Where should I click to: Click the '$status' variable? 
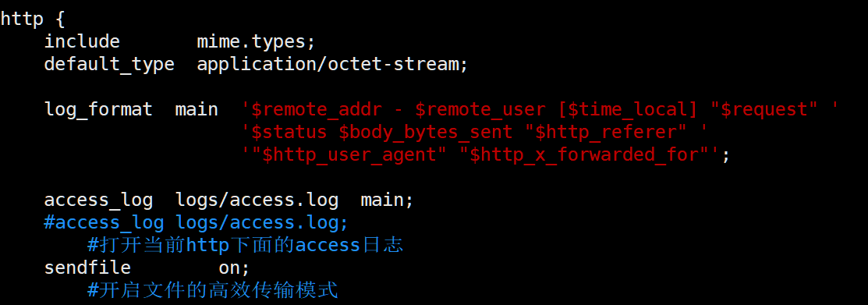[289, 133]
